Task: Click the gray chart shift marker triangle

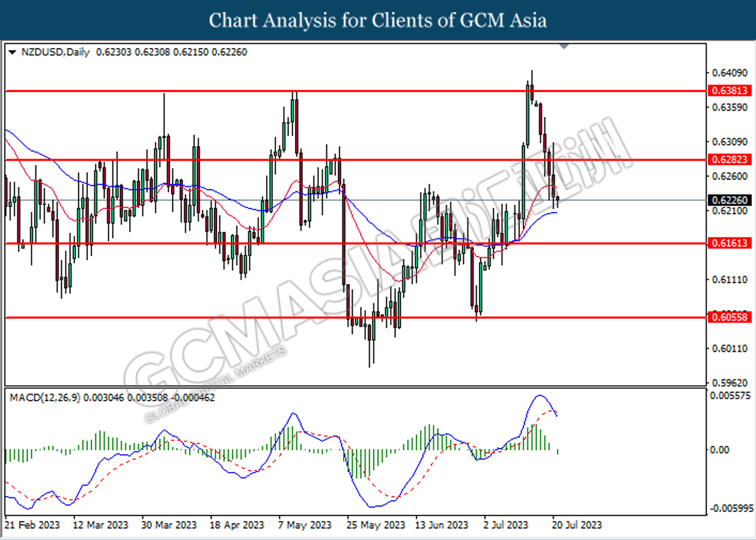Action: point(564,46)
